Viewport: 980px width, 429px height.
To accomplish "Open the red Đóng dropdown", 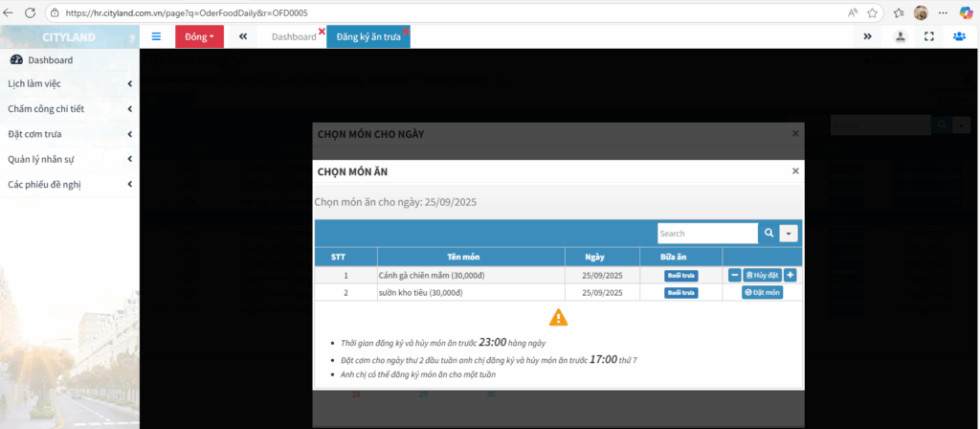I will 199,36.
